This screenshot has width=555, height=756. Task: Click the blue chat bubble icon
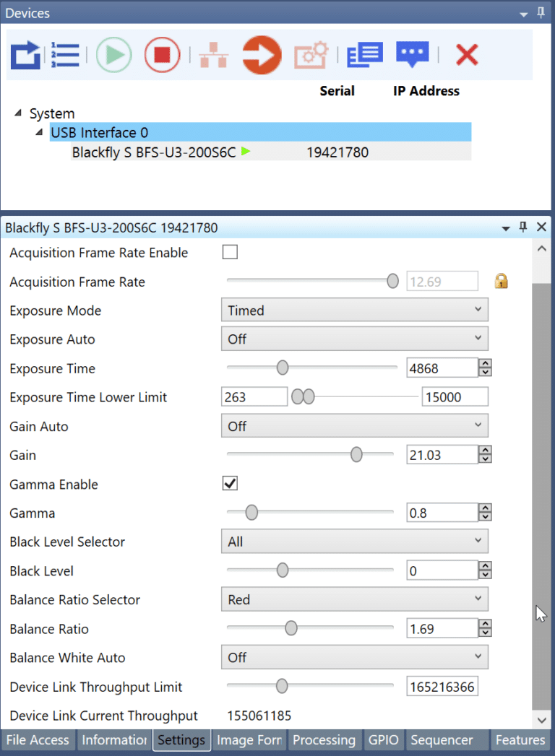coord(412,54)
